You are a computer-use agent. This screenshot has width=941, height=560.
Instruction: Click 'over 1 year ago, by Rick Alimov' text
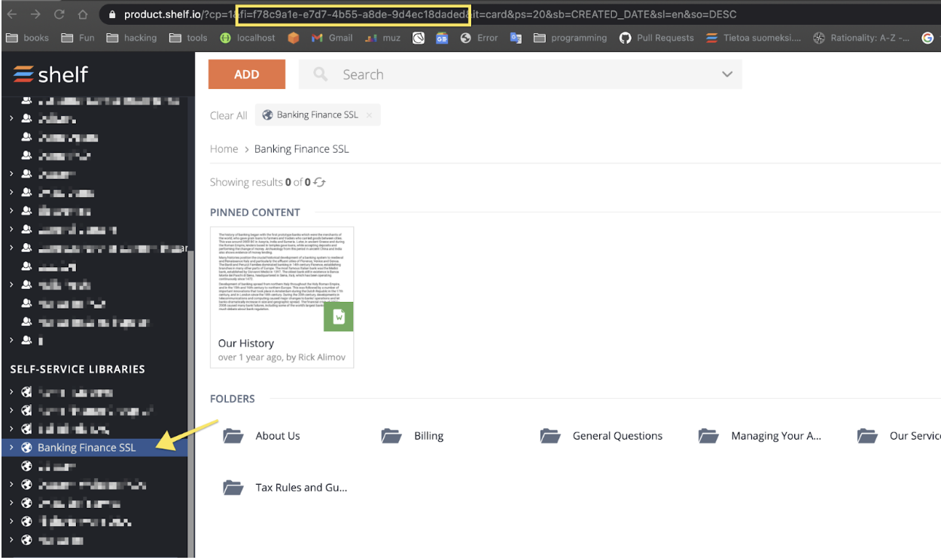click(282, 358)
